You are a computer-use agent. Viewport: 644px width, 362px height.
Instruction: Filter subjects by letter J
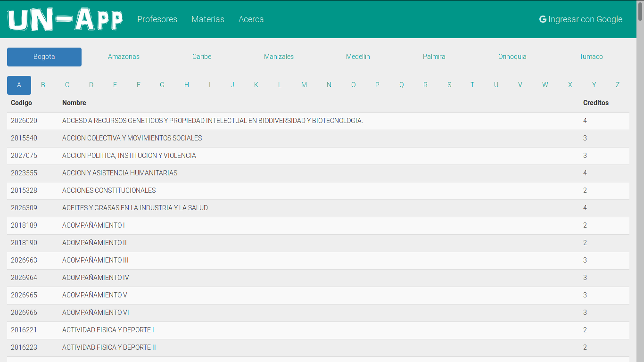tap(232, 85)
